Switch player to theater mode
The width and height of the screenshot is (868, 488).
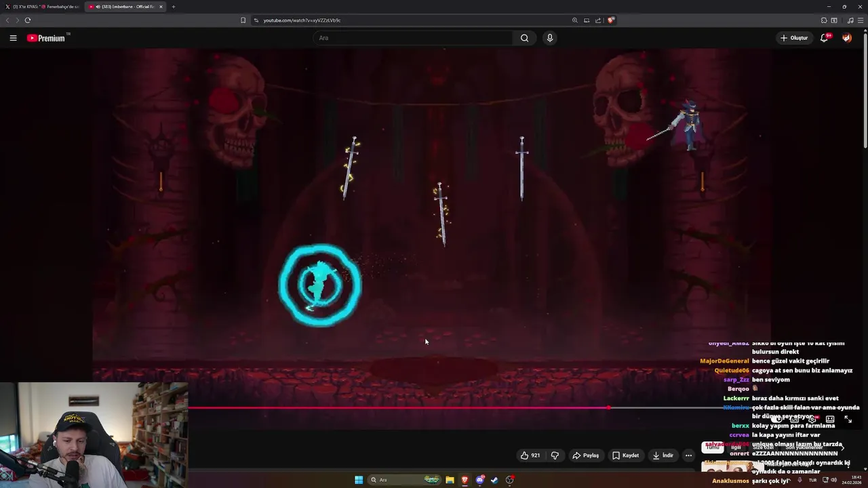pos(830,420)
